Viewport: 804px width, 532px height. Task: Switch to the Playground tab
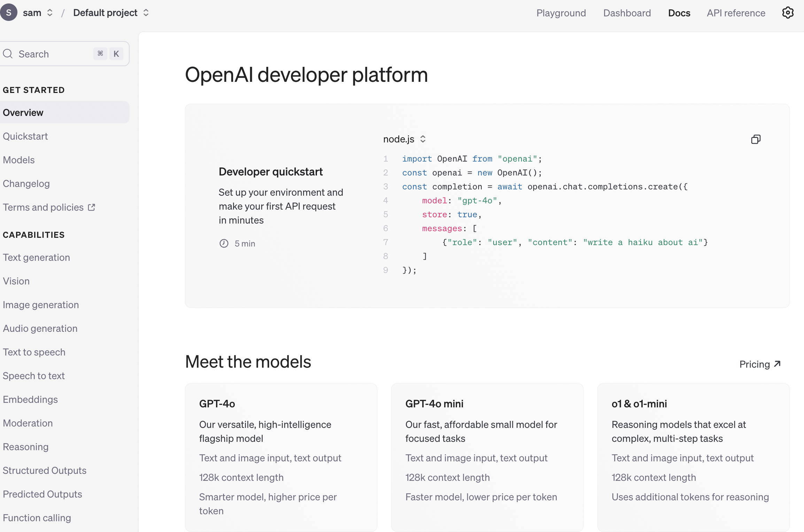pos(561,13)
